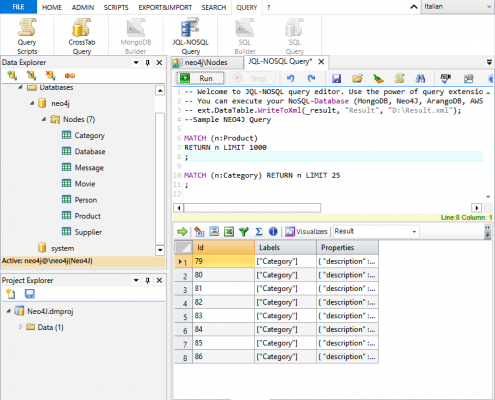Open the Result combo box dropdown
The image size is (495, 400).
tap(414, 231)
